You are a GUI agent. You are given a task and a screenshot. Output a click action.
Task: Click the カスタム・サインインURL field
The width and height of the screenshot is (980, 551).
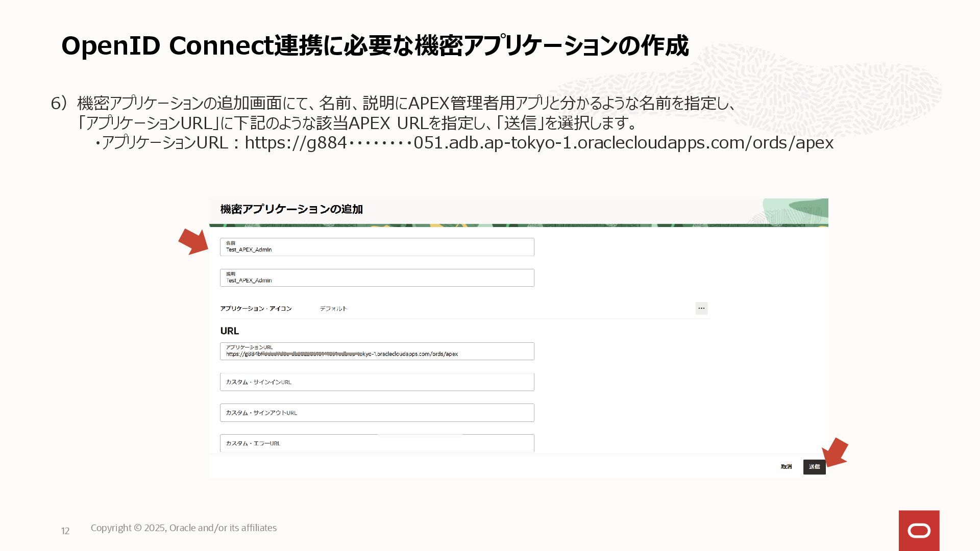[x=377, y=382]
